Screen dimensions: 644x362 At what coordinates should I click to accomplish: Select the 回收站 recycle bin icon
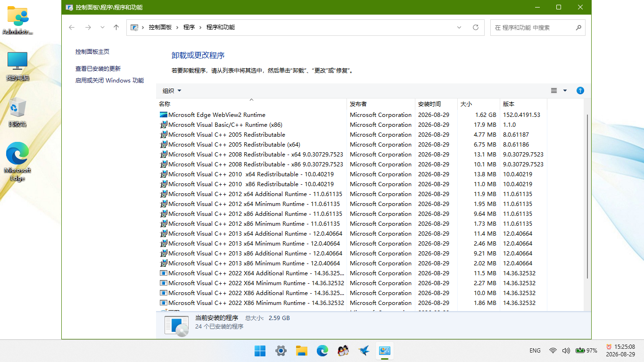17,112
